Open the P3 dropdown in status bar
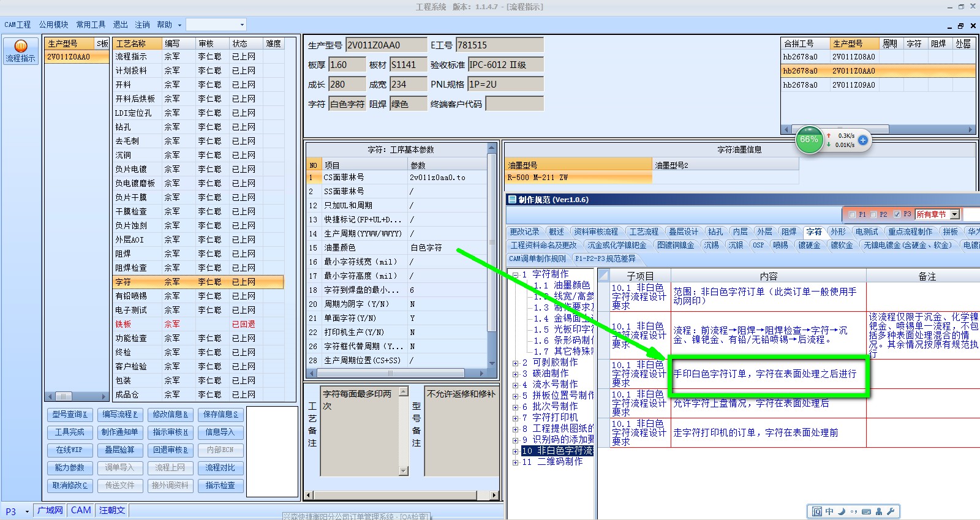Viewport: 980px width, 520px height. 27,511
